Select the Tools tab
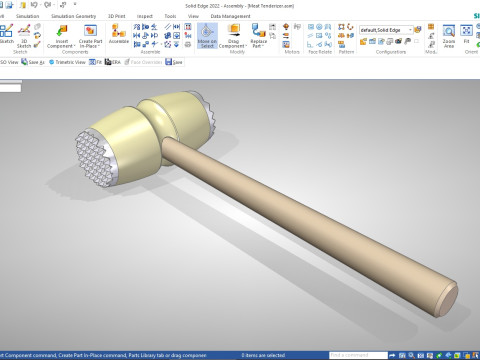 point(170,16)
